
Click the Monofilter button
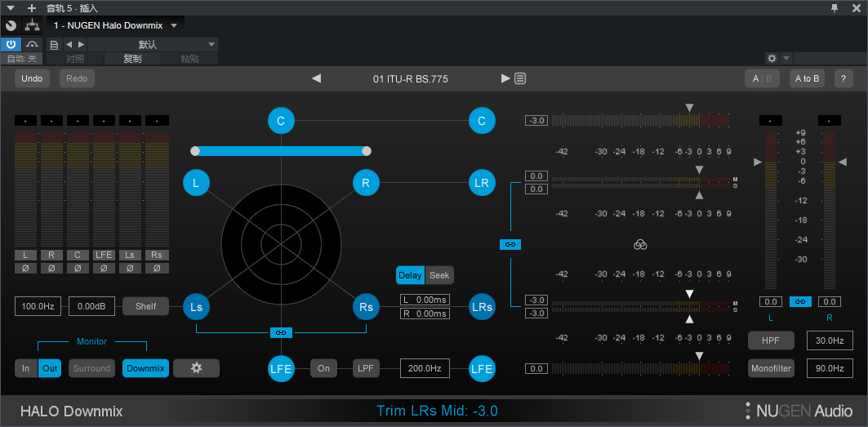coord(771,368)
